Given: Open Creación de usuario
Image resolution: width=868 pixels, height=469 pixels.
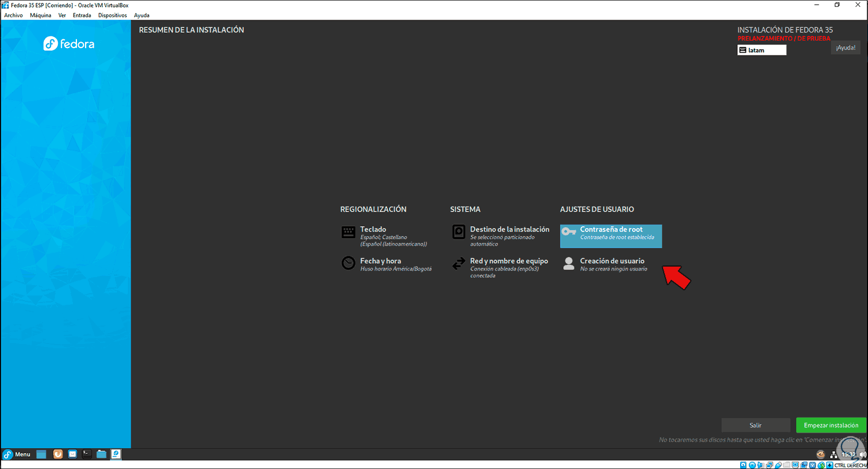Looking at the screenshot, I should pyautogui.click(x=604, y=264).
